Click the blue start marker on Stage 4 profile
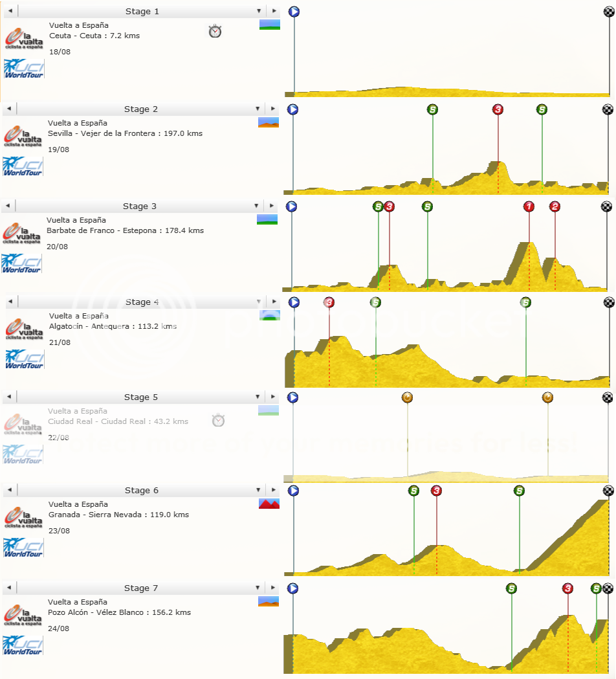The image size is (616, 679). click(292, 302)
